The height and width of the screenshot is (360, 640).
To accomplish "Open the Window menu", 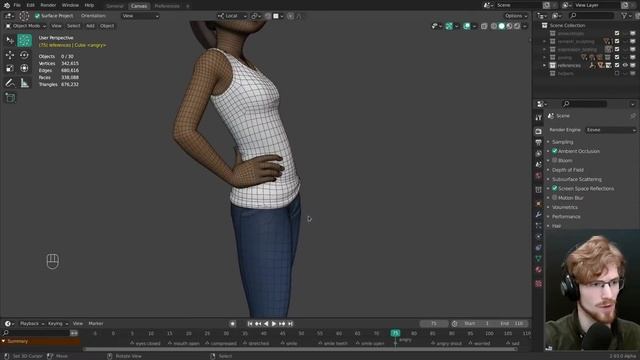I will [x=70, y=5].
